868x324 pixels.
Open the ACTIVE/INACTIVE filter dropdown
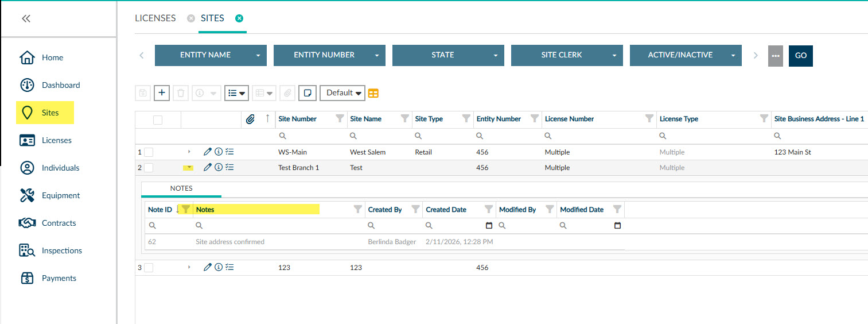click(686, 55)
